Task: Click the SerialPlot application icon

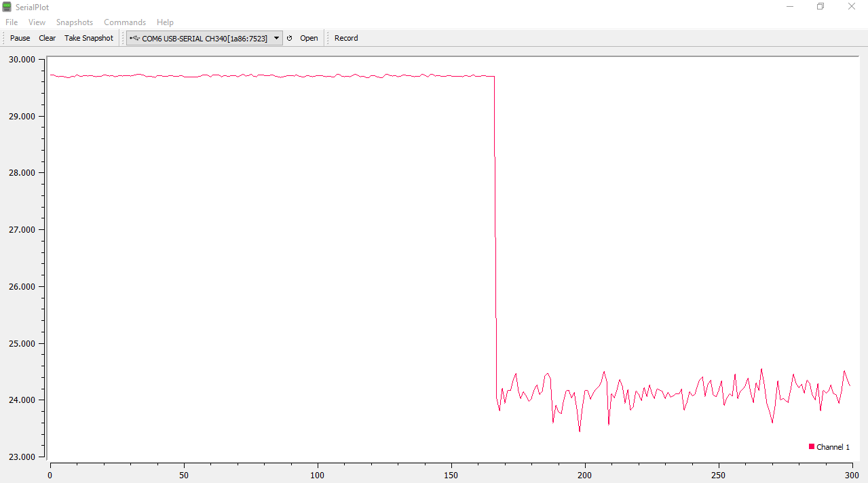Action: 7,7
